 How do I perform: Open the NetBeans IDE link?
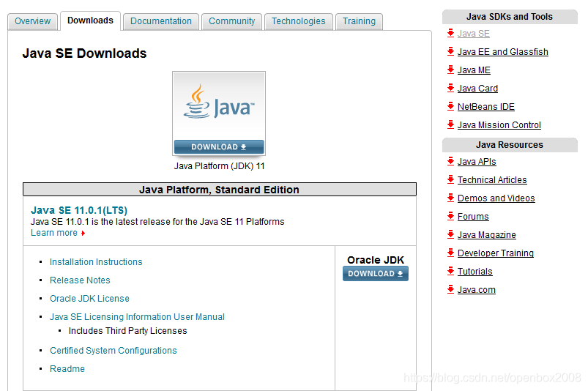tap(486, 107)
